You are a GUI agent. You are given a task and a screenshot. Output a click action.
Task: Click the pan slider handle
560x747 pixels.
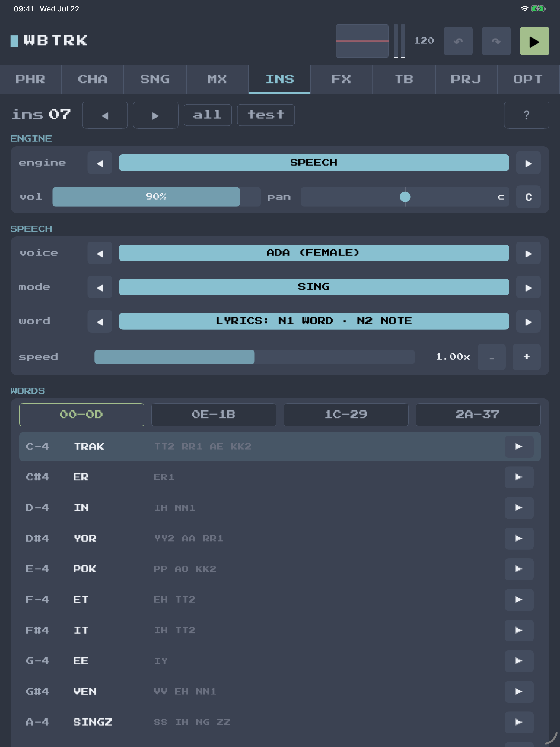(x=405, y=197)
